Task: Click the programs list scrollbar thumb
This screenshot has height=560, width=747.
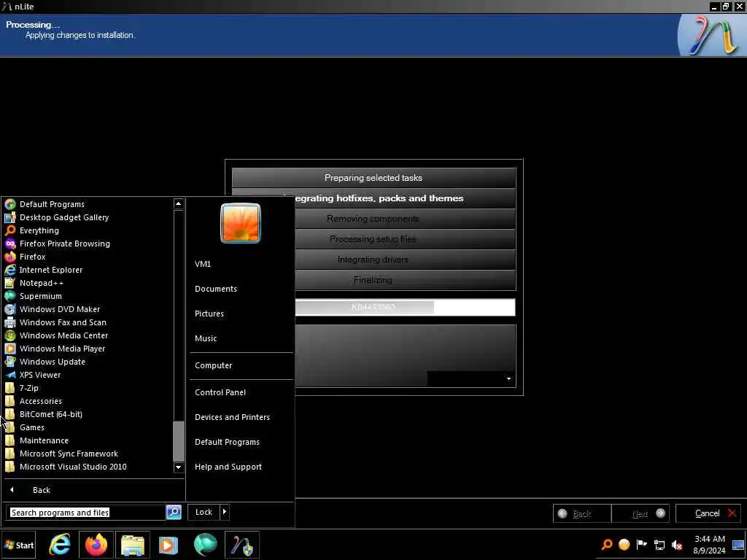Action: click(x=179, y=441)
